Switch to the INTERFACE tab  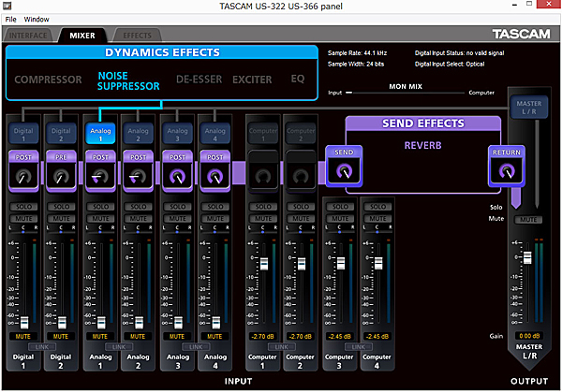coord(30,36)
